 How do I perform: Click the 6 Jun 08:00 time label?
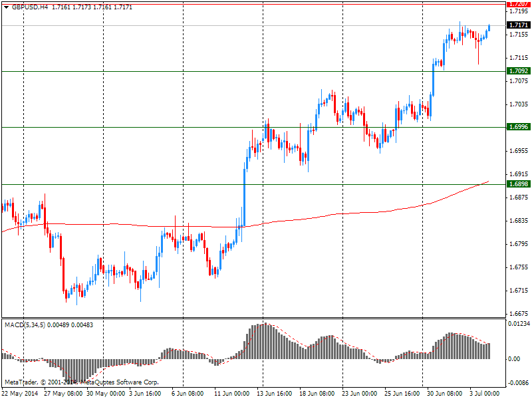click(x=188, y=394)
